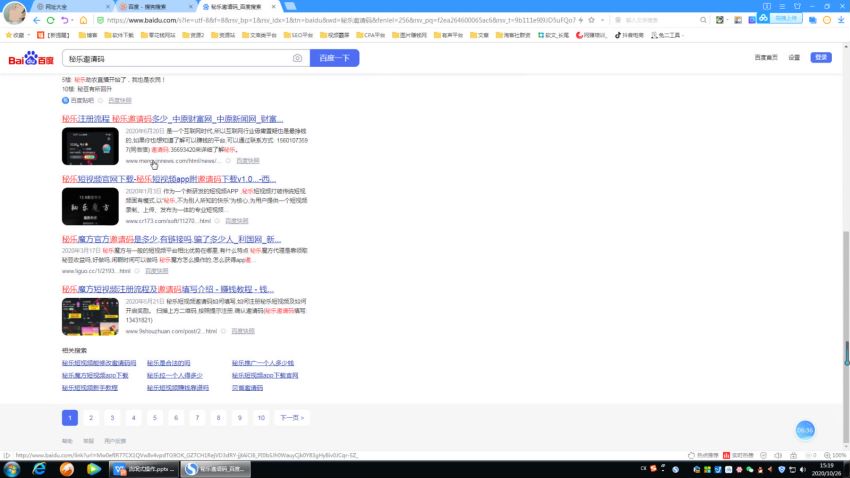Launch Internet Explorer from the taskbar
The image size is (850, 478).
39,469
